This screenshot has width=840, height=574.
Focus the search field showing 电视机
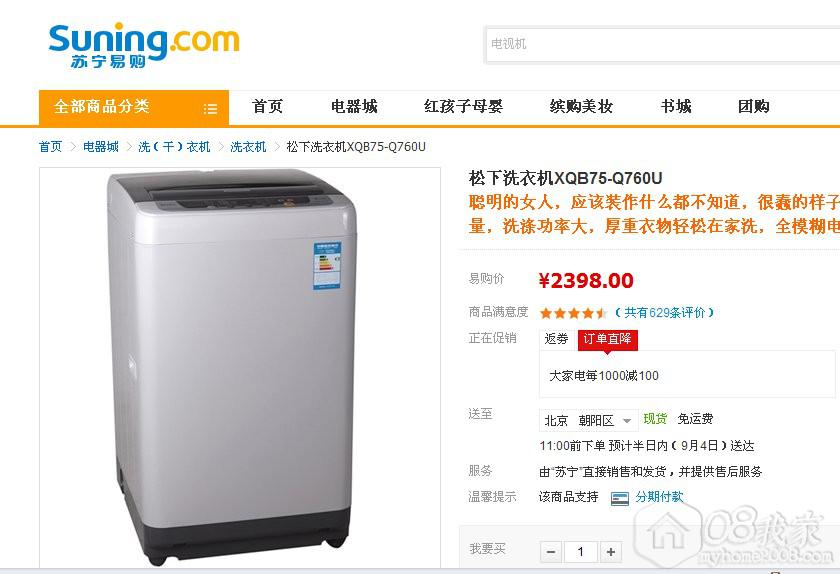click(662, 44)
